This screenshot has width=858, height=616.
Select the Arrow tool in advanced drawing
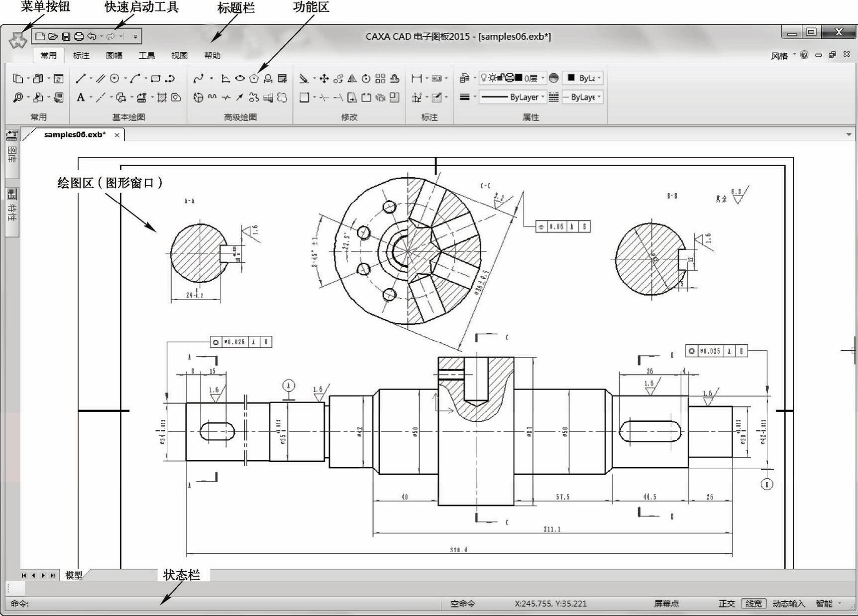240,98
